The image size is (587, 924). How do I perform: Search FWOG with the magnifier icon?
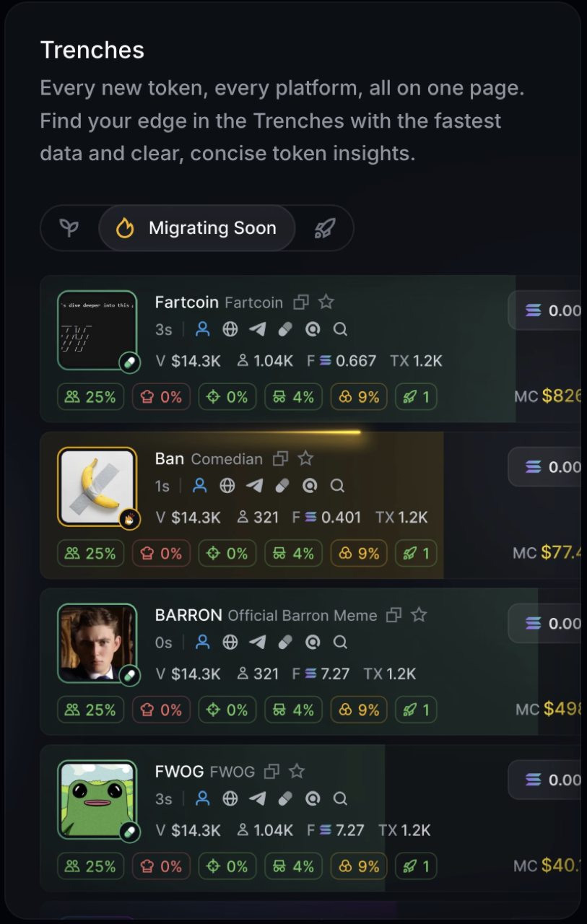coord(340,798)
